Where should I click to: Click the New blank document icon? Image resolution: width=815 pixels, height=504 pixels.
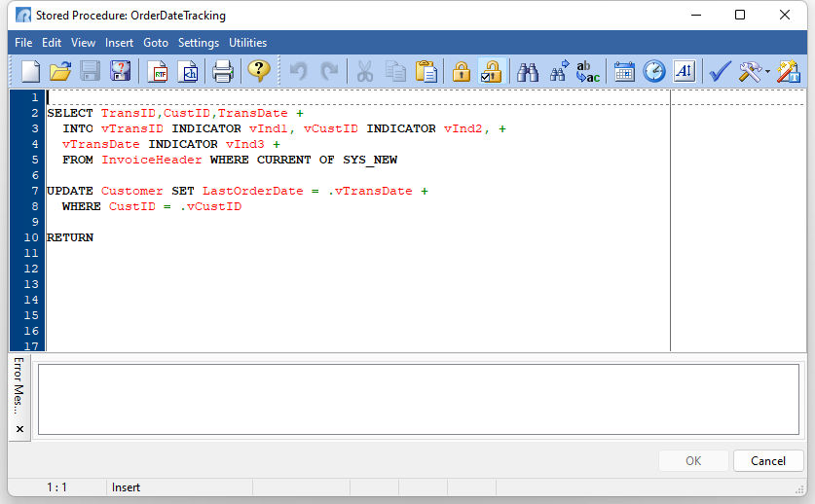(30, 71)
